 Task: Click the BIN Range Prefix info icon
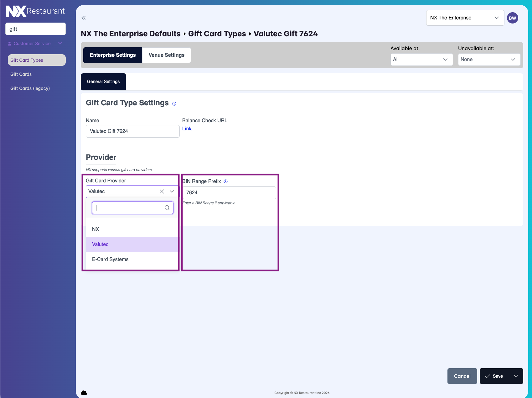click(x=225, y=181)
